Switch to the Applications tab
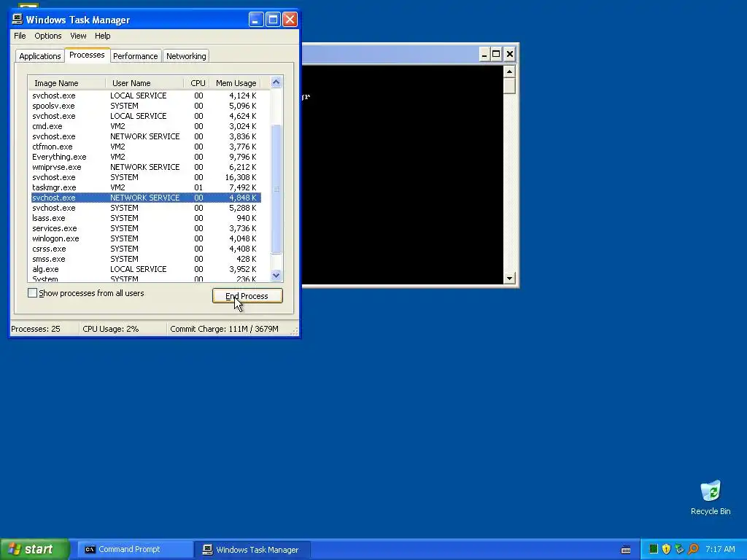The image size is (747, 560). tap(40, 55)
